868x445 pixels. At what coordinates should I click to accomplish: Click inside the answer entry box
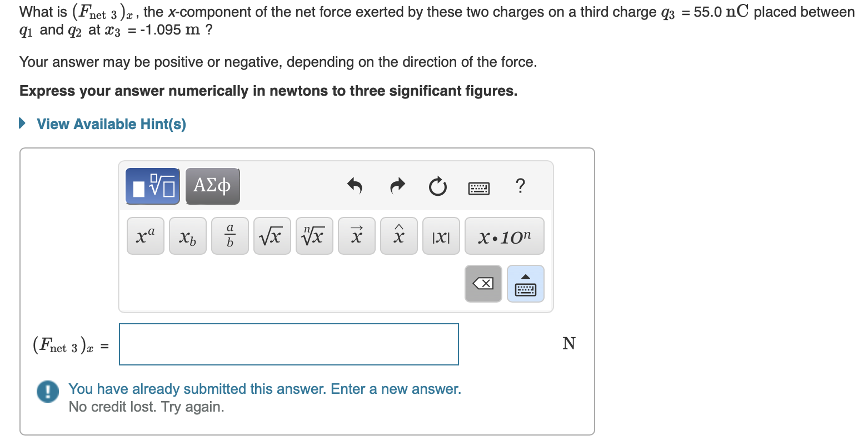[288, 344]
